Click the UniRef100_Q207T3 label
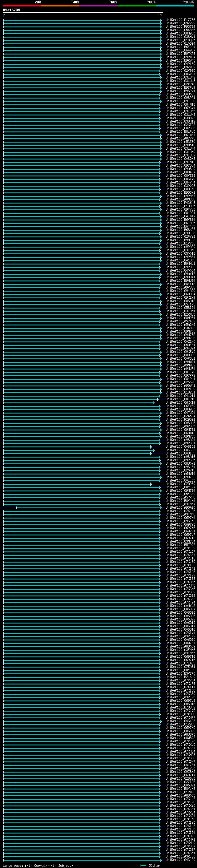This screenshot has width=197, height=868. click(x=180, y=470)
